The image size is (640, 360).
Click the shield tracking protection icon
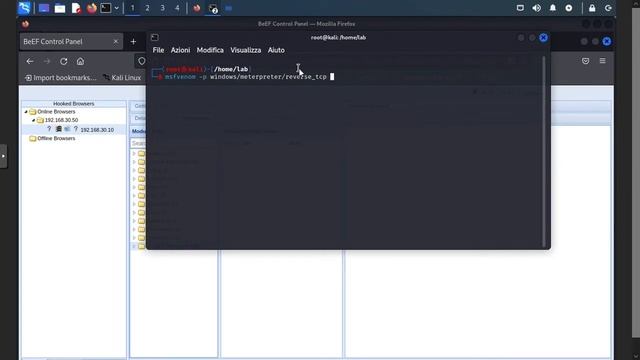point(142,61)
